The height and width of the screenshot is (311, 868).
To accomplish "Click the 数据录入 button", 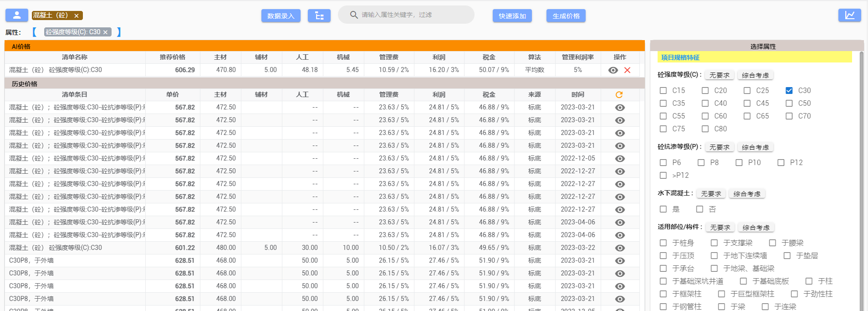I will point(281,16).
